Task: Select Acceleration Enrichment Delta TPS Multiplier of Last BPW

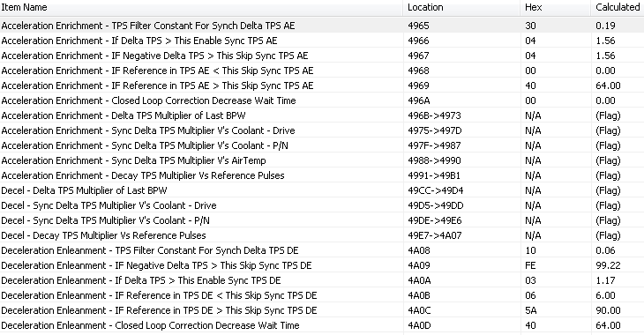Action: (x=322, y=115)
